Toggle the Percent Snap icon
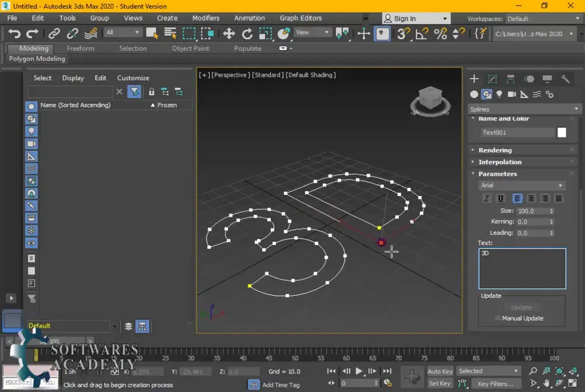Image resolution: width=585 pixels, height=392 pixels. (441, 33)
